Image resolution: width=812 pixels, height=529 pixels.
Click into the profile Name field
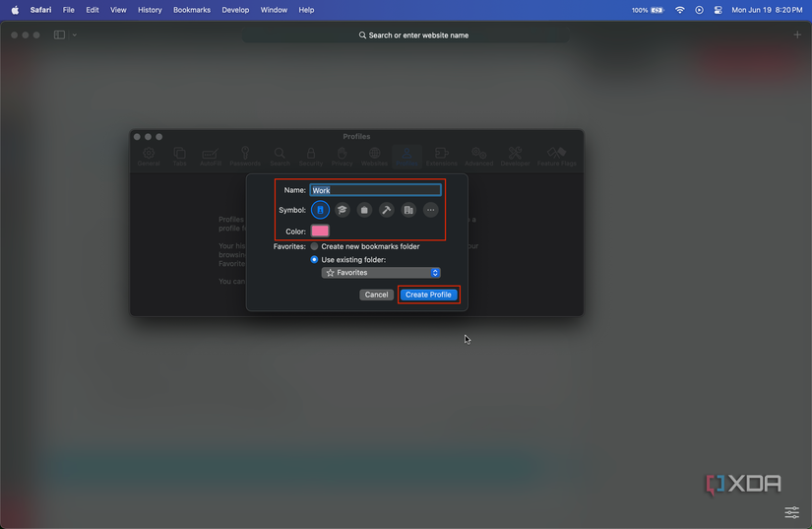pos(375,190)
